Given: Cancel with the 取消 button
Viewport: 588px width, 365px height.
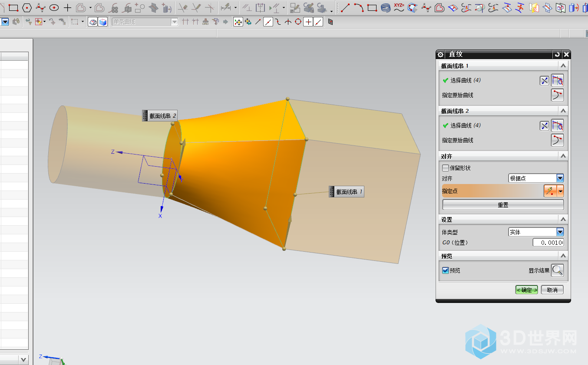Looking at the screenshot, I should (x=552, y=290).
